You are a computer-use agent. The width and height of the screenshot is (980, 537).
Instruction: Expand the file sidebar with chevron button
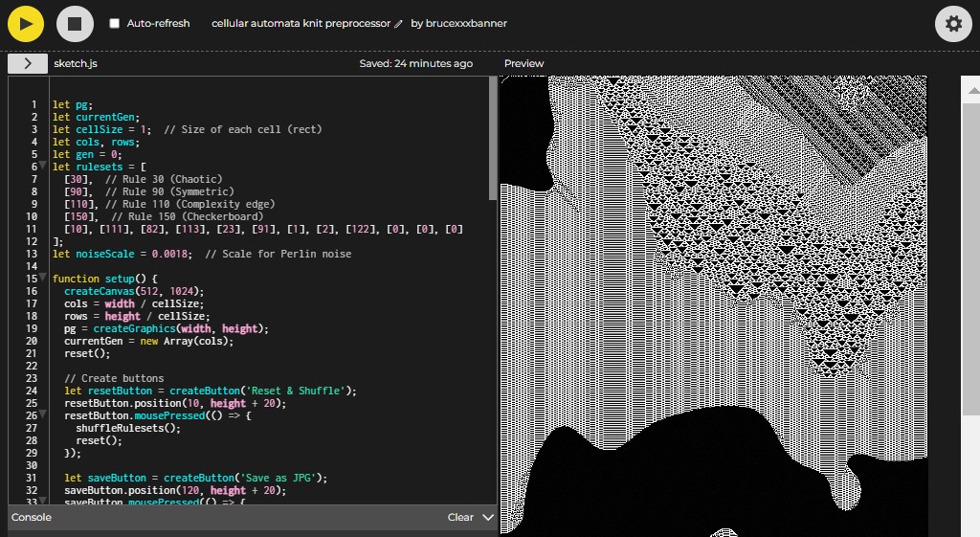coord(27,63)
